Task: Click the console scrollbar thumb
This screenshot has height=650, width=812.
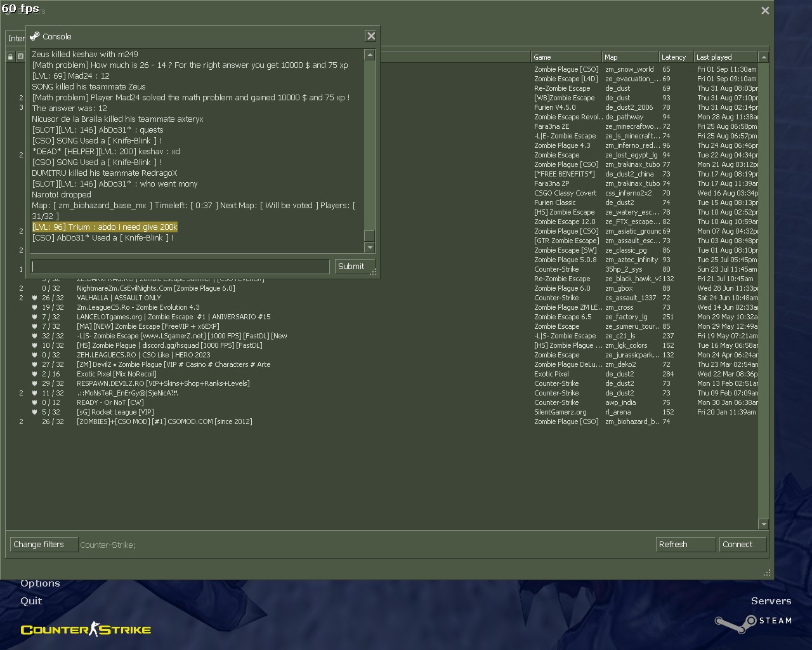Action: (x=370, y=235)
